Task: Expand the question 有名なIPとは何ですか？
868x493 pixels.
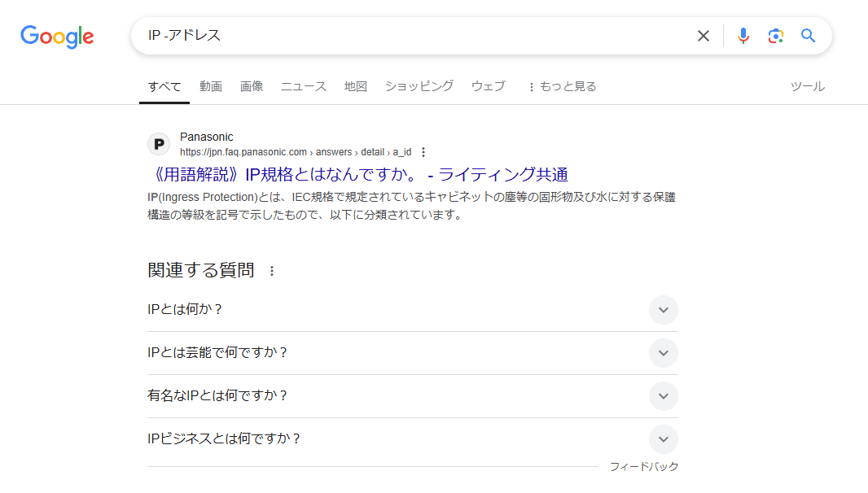Action: coord(412,396)
